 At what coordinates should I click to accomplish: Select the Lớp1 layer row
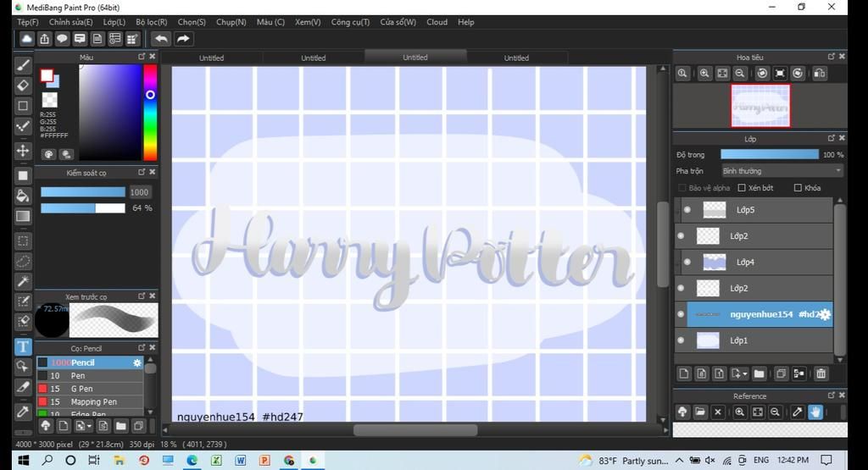click(x=754, y=340)
